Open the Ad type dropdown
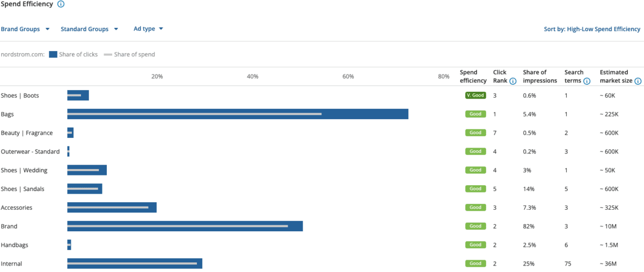Viewport: 644px width, 272px height. [x=149, y=29]
